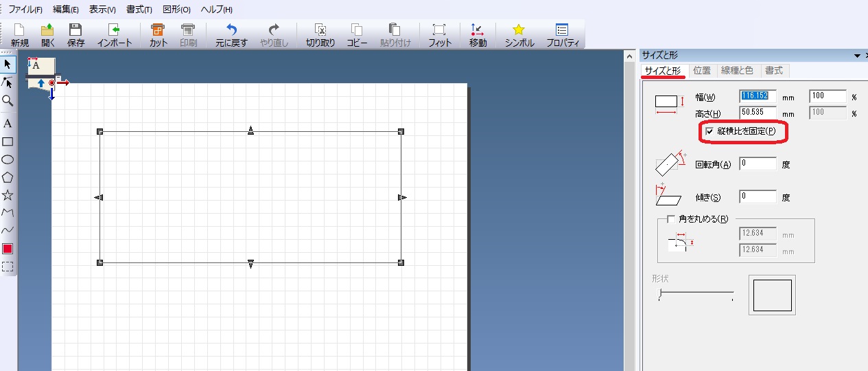This screenshot has width=868, height=371.
Task: Select the zoom magnifier tool
Action: point(8,100)
